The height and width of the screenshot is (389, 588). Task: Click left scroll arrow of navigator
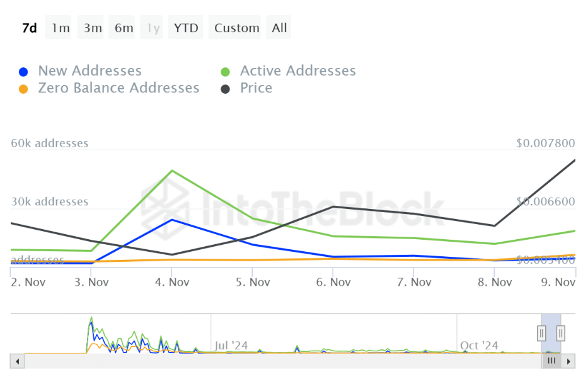[17, 361]
